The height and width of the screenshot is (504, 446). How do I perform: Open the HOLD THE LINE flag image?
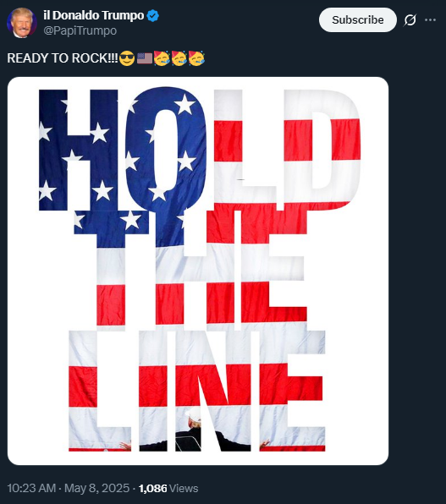tap(198, 271)
